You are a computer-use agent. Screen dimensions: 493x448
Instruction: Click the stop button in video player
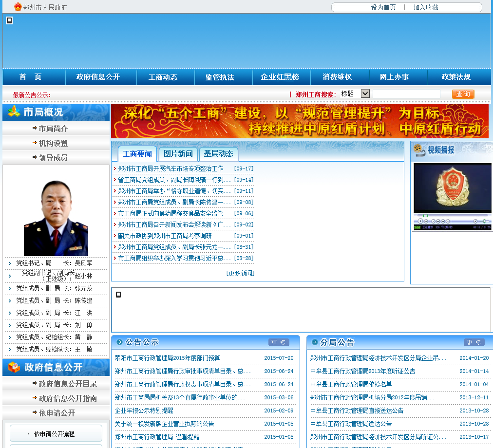[x=426, y=222]
